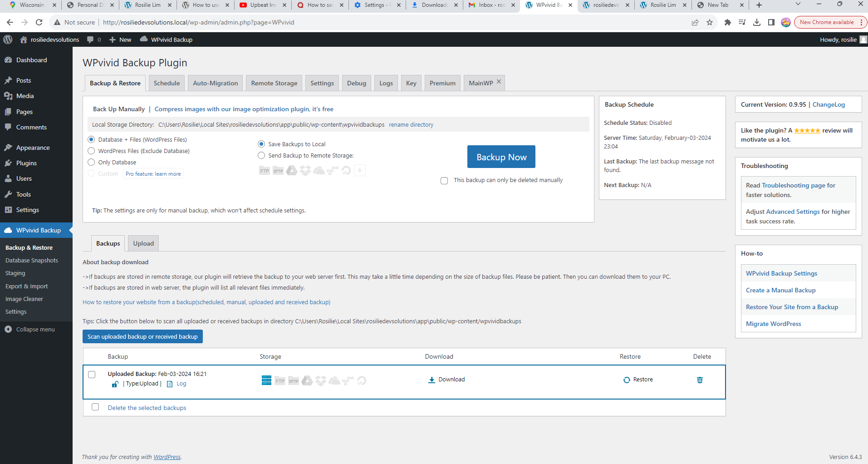Open the Chrome profile avatar
868x464 pixels.
point(786,22)
